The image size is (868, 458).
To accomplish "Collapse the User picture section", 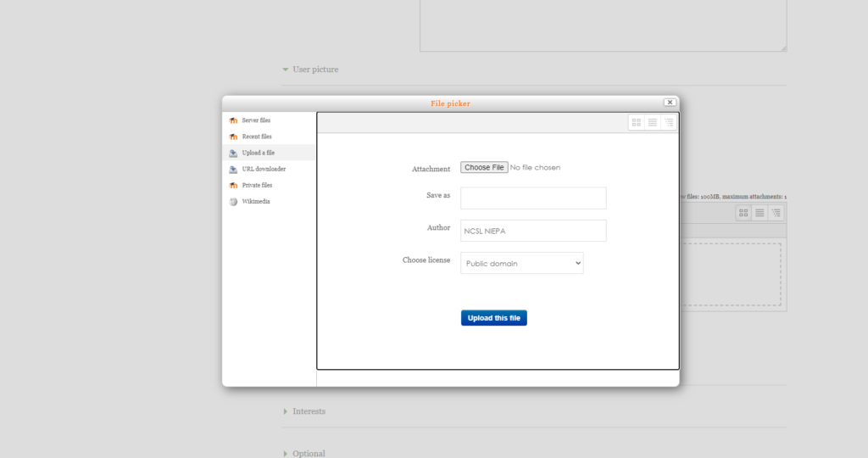I will pos(310,70).
